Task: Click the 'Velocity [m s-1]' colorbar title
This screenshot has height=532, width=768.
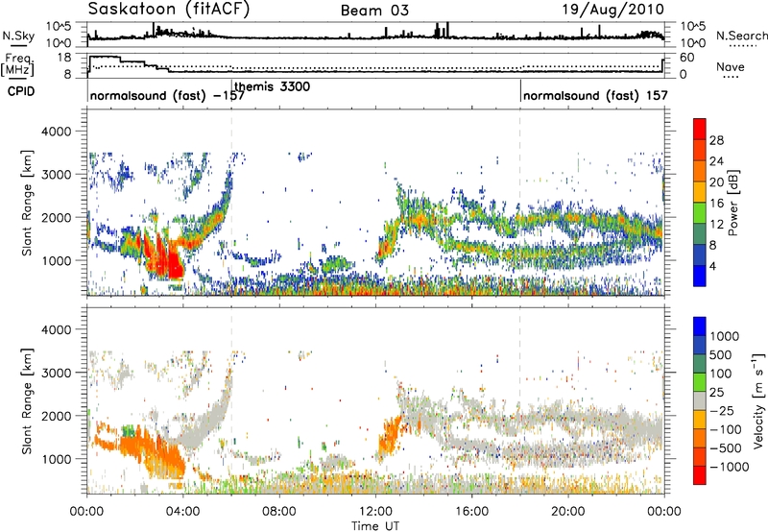Action: pyautogui.click(x=758, y=400)
